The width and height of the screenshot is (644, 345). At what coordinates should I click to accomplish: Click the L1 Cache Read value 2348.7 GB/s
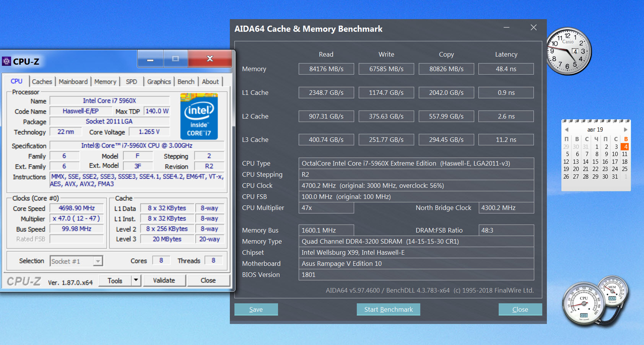(326, 93)
